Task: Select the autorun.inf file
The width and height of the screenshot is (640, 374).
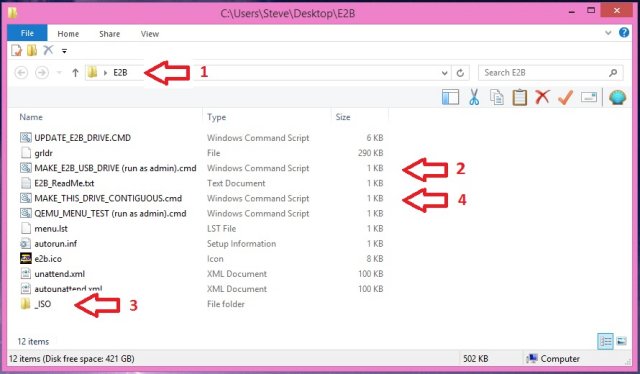Action: click(x=56, y=244)
